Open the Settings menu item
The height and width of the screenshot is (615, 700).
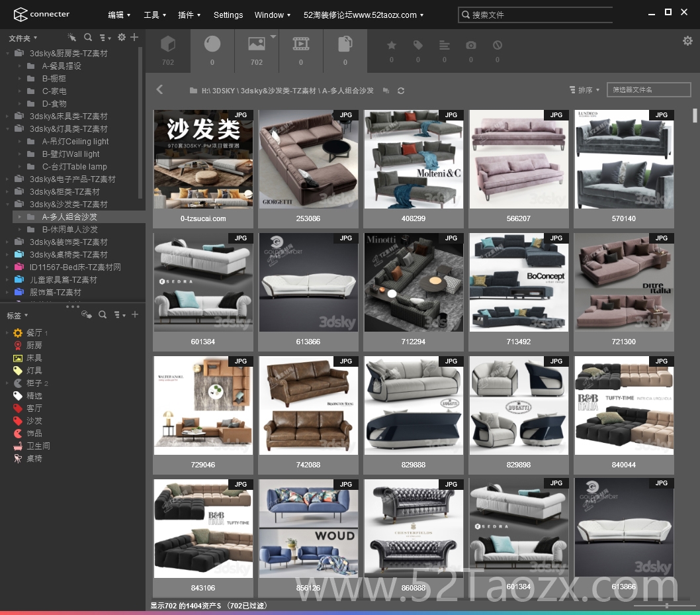(228, 15)
